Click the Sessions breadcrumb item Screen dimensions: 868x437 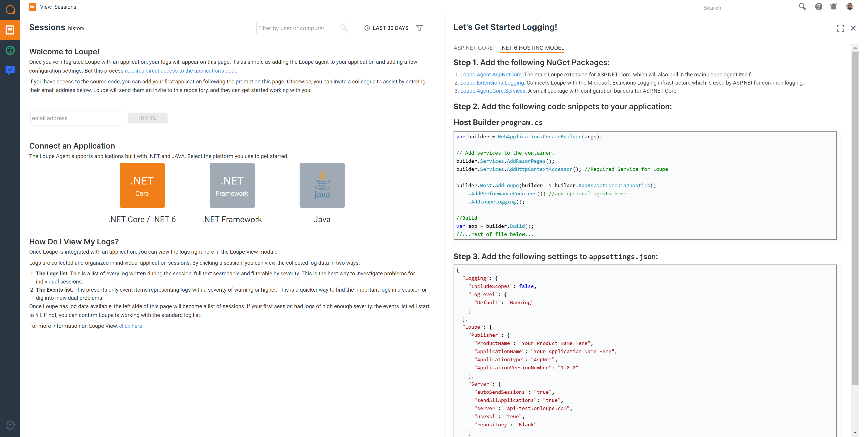[x=65, y=7]
